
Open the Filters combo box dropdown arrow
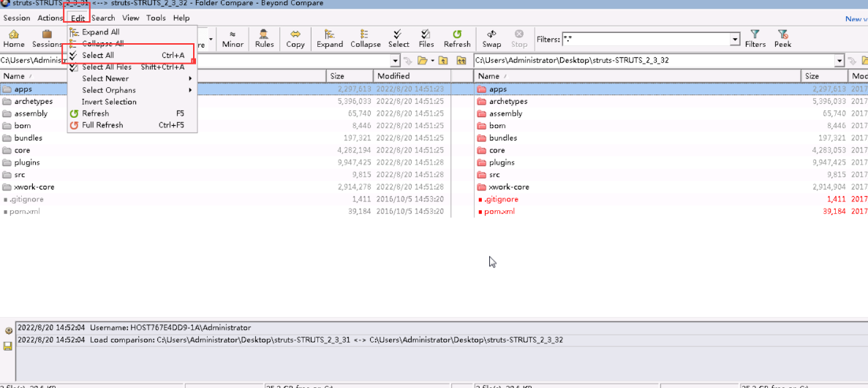735,40
